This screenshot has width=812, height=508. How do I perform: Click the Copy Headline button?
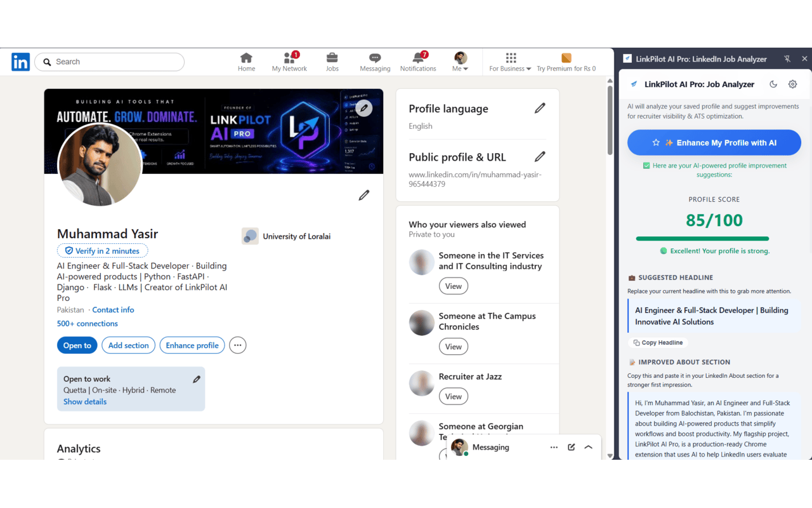pyautogui.click(x=658, y=342)
